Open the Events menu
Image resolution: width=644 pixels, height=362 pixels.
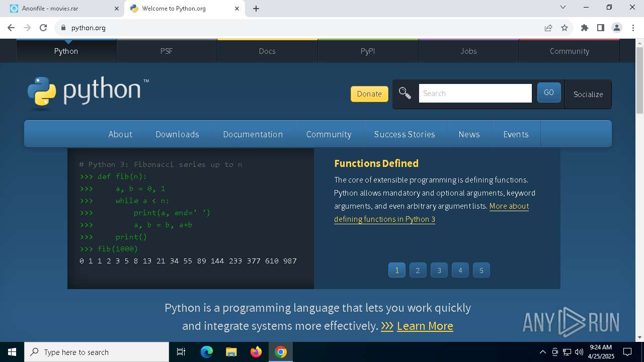[516, 134]
